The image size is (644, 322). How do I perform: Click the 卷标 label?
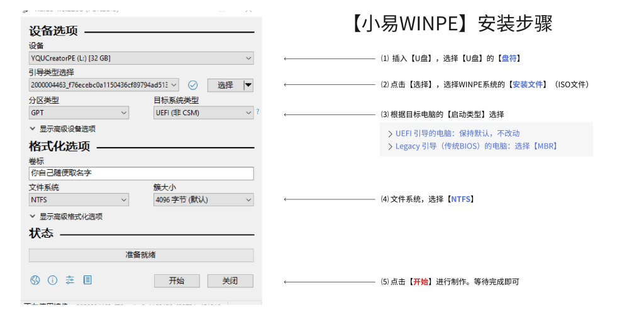pyautogui.click(x=36, y=162)
